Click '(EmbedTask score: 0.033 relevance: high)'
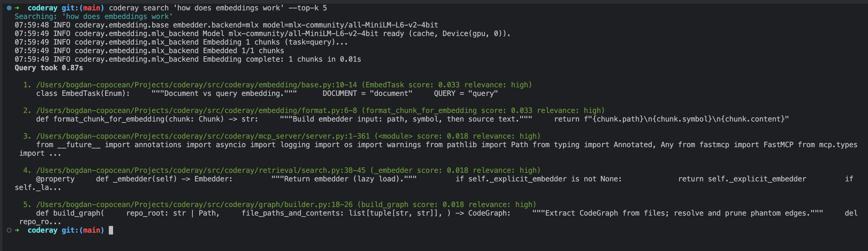This screenshot has width=868, height=251. [447, 85]
